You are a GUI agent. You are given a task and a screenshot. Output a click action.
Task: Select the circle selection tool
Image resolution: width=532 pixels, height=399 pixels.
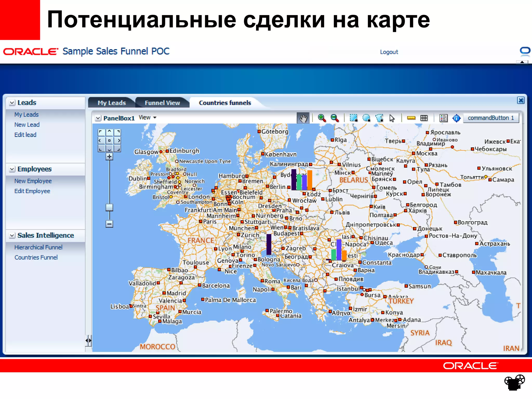click(x=366, y=118)
